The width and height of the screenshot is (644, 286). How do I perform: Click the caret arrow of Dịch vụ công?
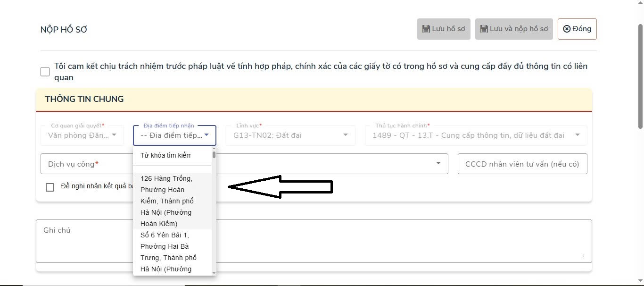(438, 163)
